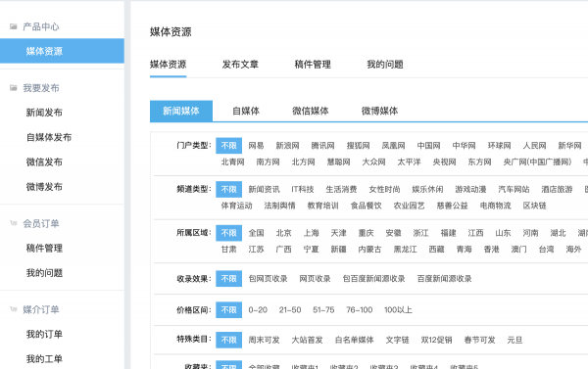588x369 pixels.
Task: Collapse the 我要发布 sidebar section
Action: point(40,88)
